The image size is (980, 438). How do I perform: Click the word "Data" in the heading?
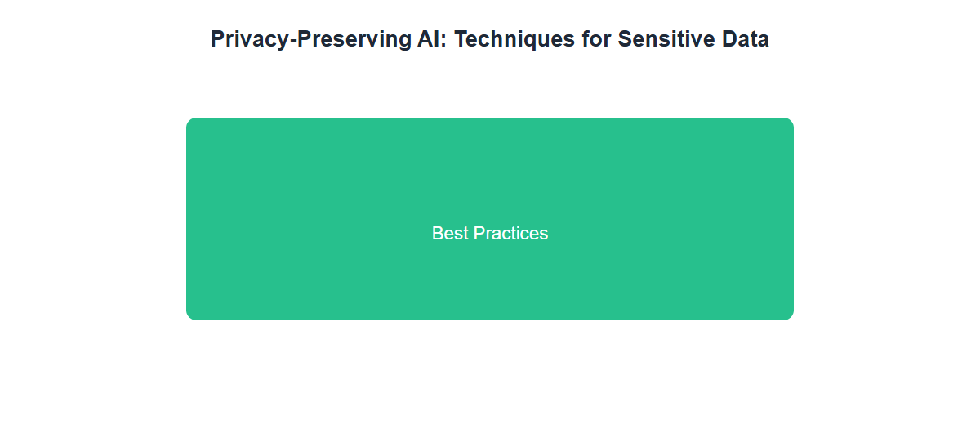coord(745,39)
